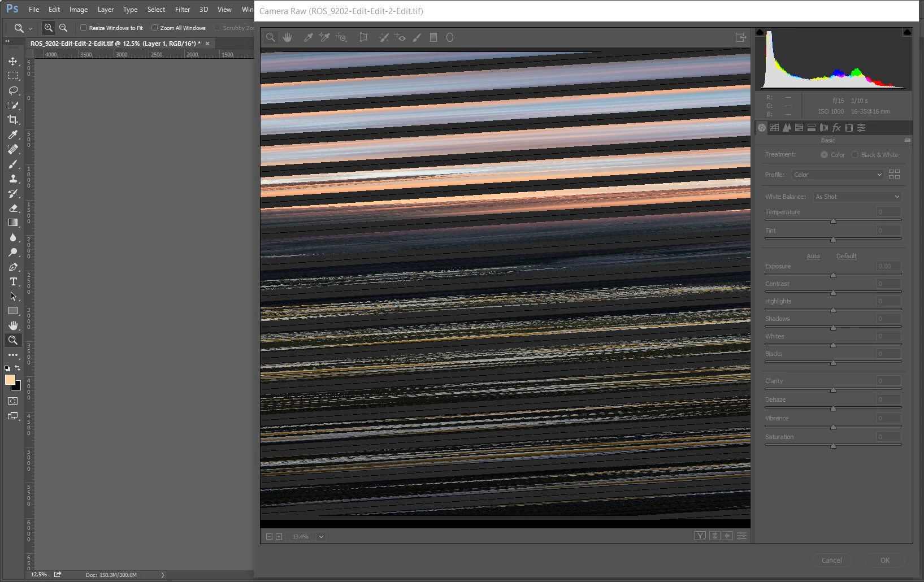Select the Move tool in Photoshop toolbar

coord(13,61)
